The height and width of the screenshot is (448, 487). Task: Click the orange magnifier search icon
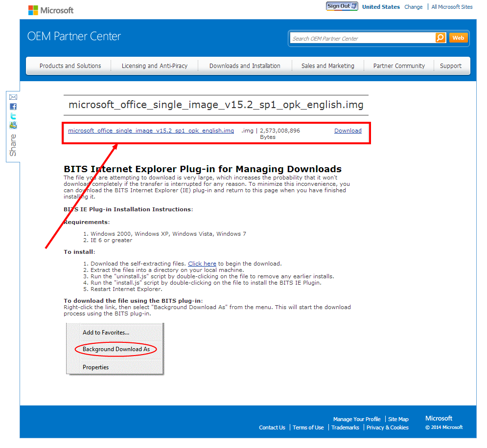pyautogui.click(x=441, y=38)
